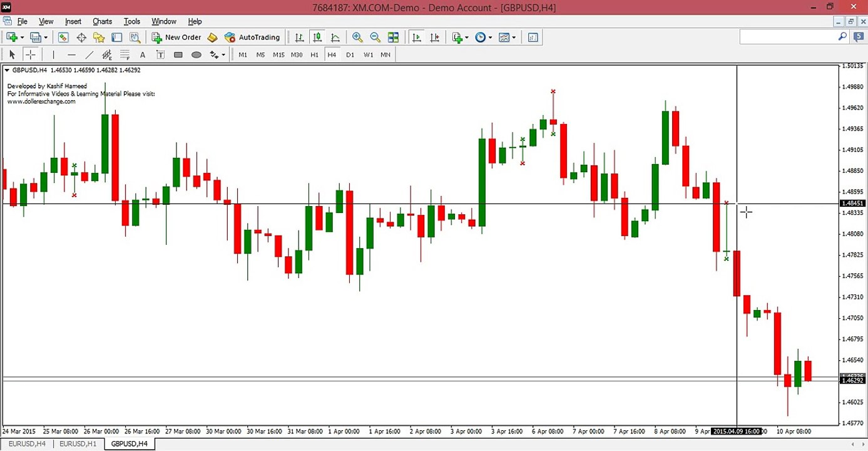This screenshot has height=451, width=868.
Task: Expand the Periods dropdown arrow
Action: pos(490,38)
